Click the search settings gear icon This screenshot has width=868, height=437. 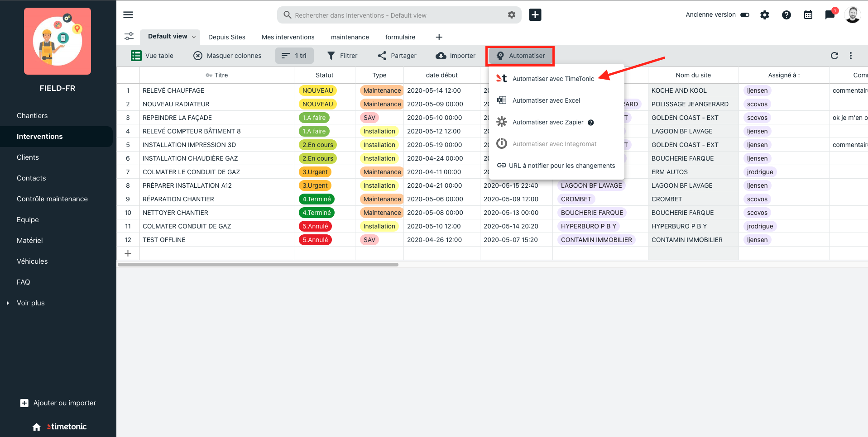coord(512,15)
